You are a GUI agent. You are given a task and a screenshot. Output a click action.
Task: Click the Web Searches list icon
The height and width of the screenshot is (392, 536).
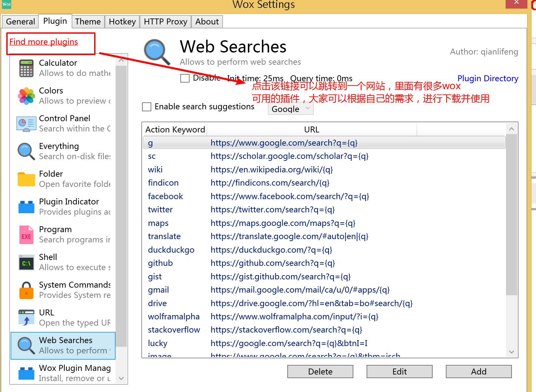(26, 345)
